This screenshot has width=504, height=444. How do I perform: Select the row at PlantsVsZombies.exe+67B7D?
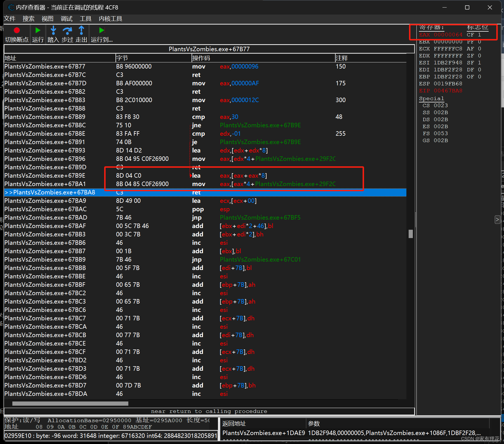pyautogui.click(x=205, y=83)
